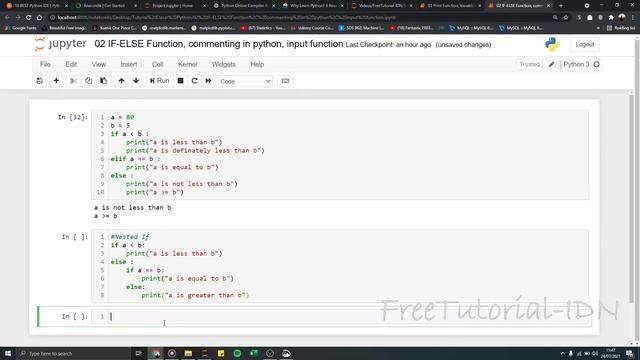
Task: Open the Reading list button
Action: click(621, 28)
